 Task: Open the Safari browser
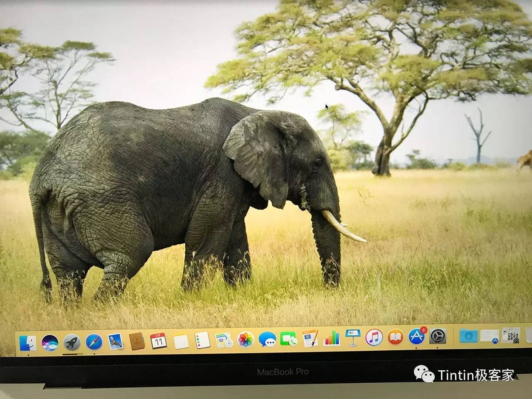pos(94,342)
